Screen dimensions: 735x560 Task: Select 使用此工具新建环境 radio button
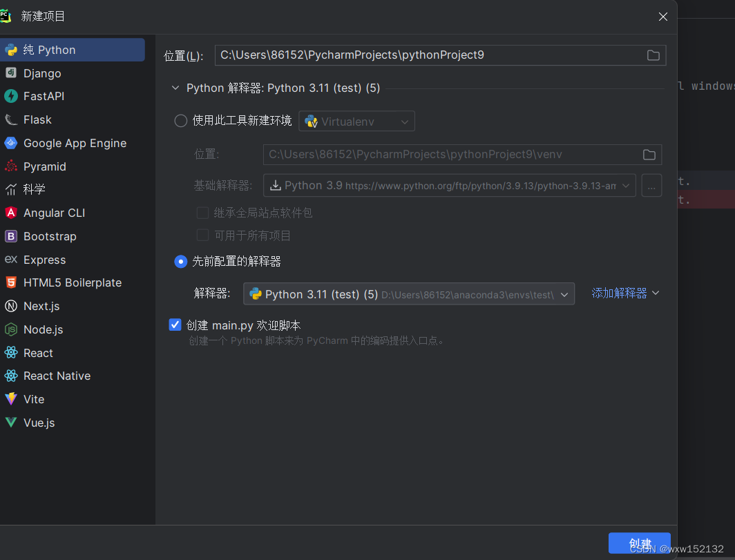(180, 121)
